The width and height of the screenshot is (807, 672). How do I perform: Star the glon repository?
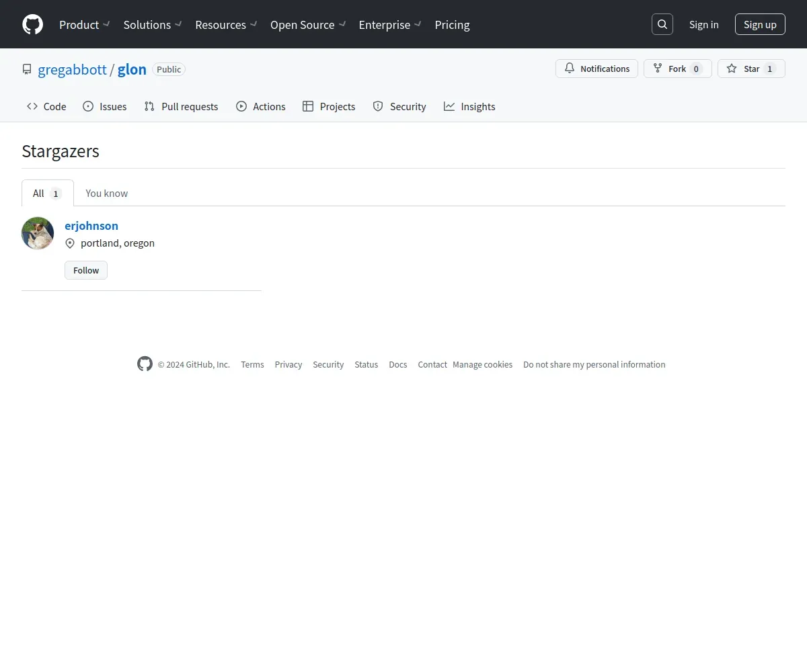[x=751, y=69]
